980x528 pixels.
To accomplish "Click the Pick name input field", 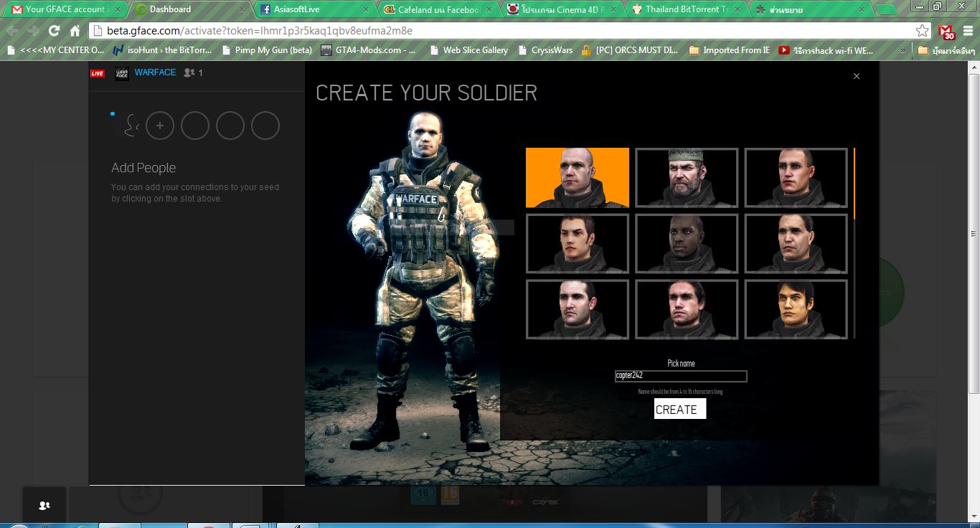I will [x=681, y=376].
